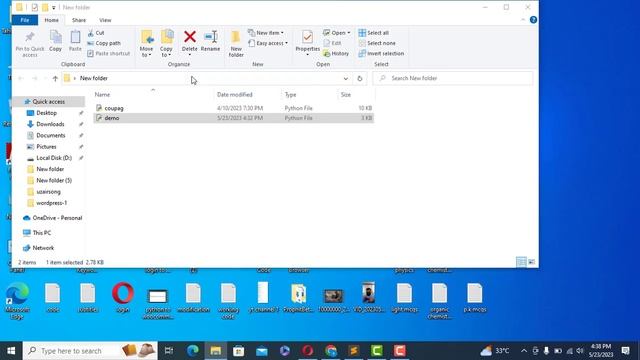The height and width of the screenshot is (360, 640).
Task: Click taskbar search box
Action: click(90, 351)
